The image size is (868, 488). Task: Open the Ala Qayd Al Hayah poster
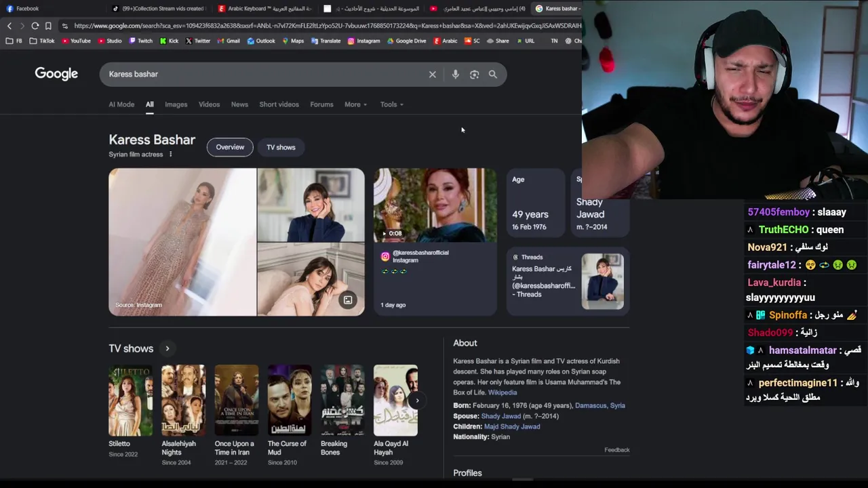395,401
